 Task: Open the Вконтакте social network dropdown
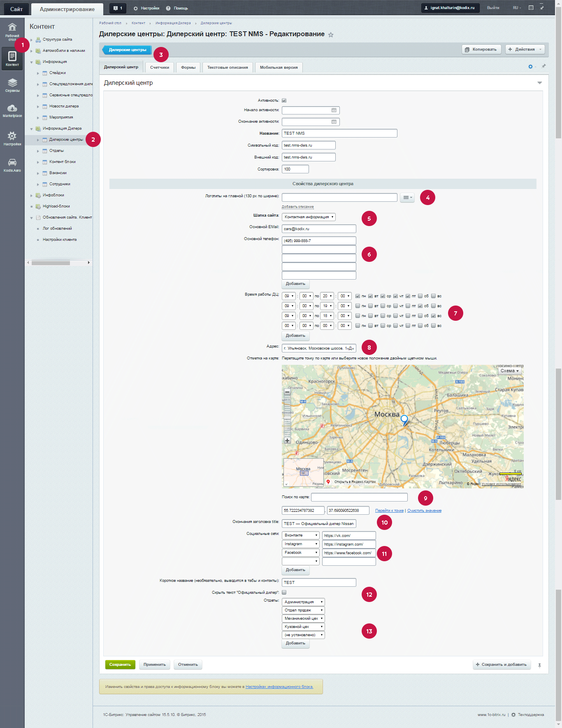[x=301, y=535]
